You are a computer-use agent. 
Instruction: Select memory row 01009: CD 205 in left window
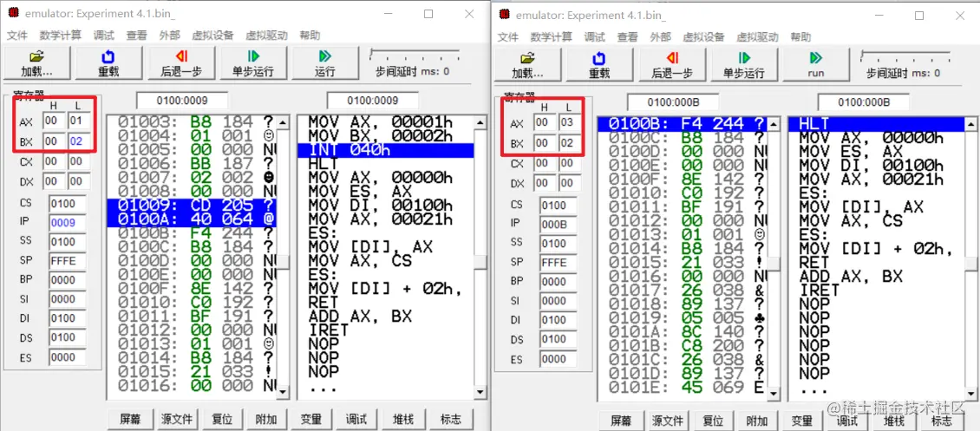[192, 205]
